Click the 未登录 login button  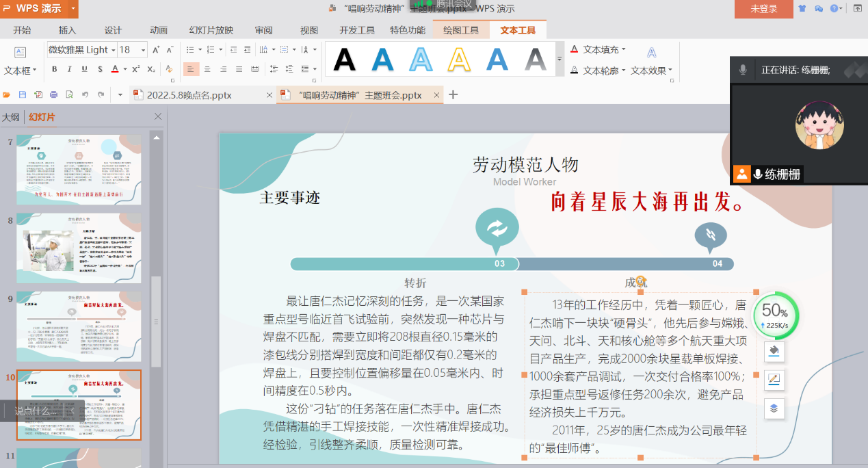[x=763, y=9]
